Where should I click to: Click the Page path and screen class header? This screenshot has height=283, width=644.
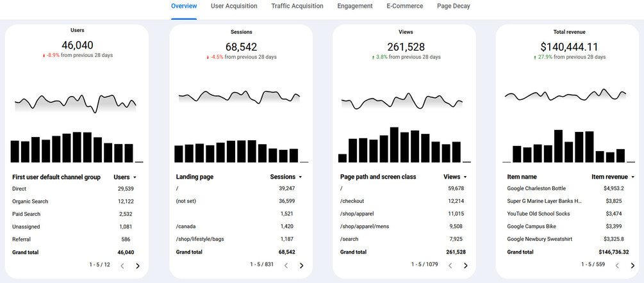(378, 177)
